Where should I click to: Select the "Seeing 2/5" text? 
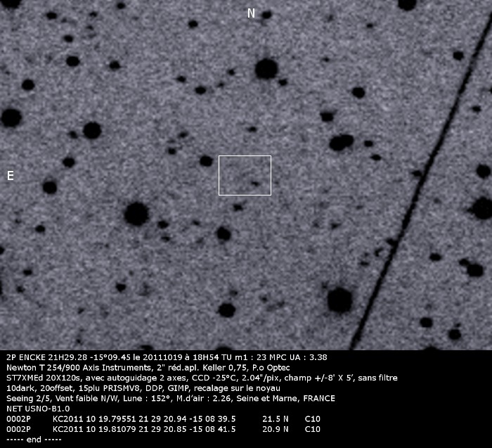pyautogui.click(x=27, y=398)
